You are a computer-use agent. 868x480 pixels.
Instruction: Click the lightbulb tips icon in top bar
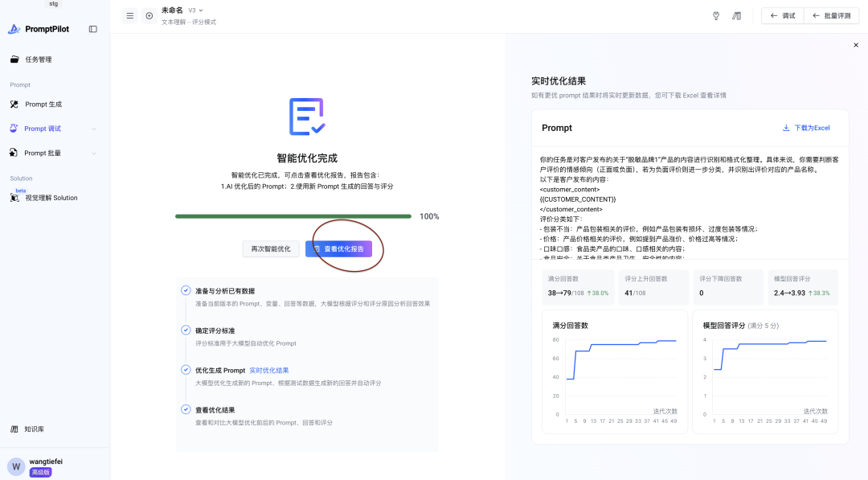716,15
